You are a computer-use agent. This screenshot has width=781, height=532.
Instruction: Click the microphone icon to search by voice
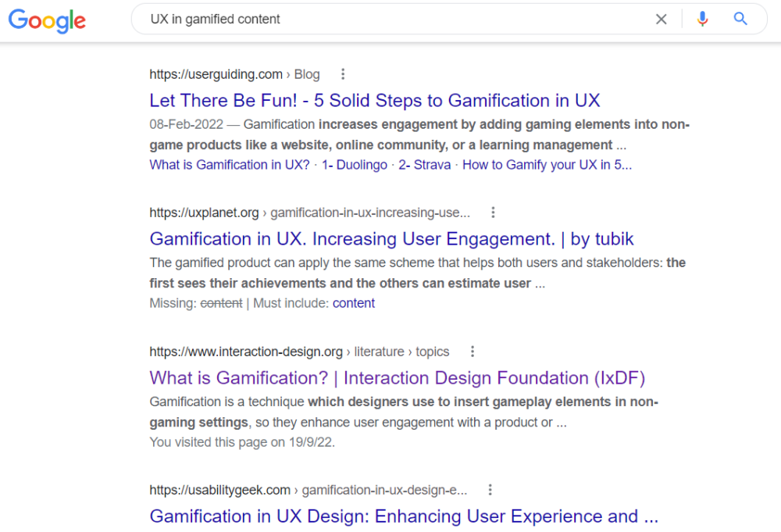coord(702,18)
